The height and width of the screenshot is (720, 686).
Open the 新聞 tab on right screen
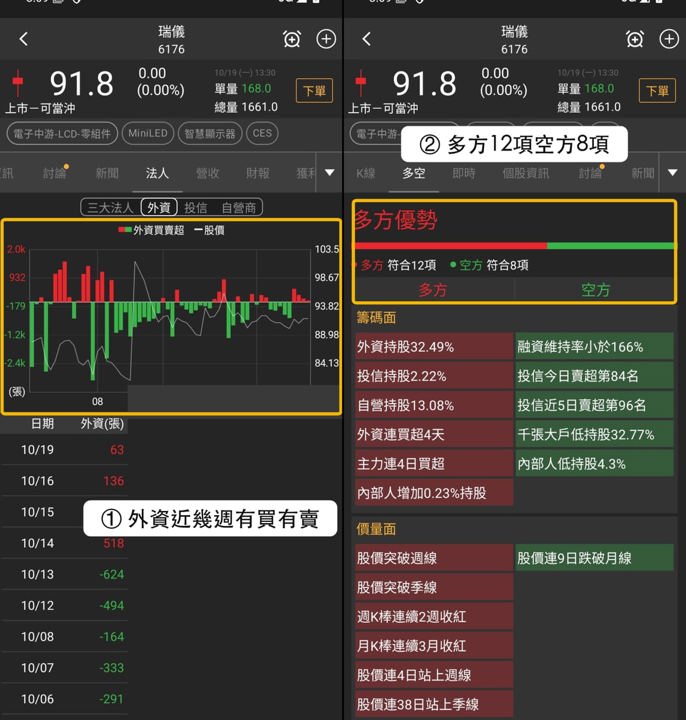[x=642, y=173]
